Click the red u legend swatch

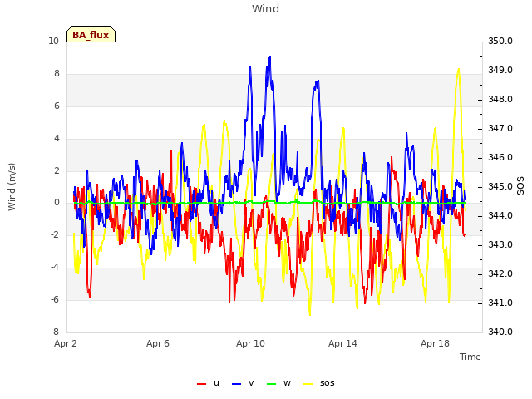click(x=201, y=384)
